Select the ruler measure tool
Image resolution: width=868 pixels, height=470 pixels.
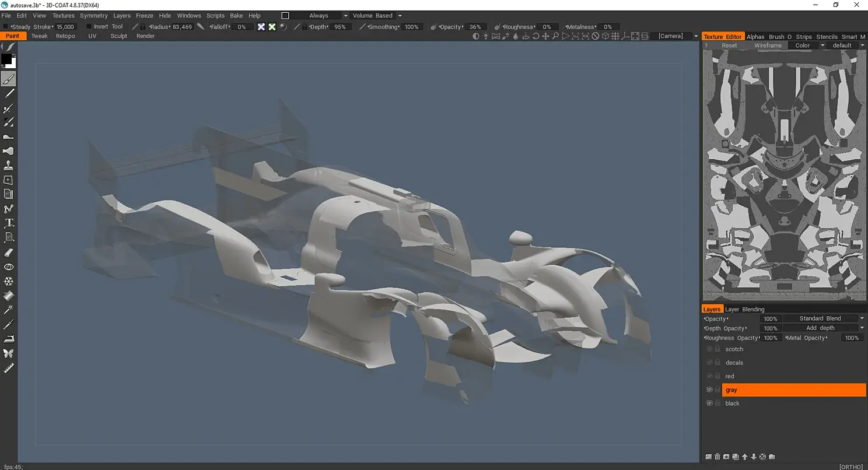(9, 368)
